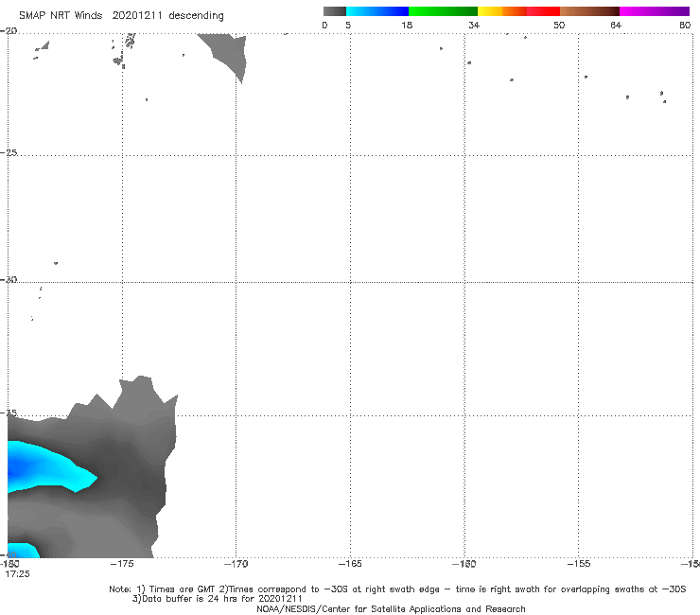Pick the yellow segment of the color bar
The image size is (700, 615).
point(490,11)
